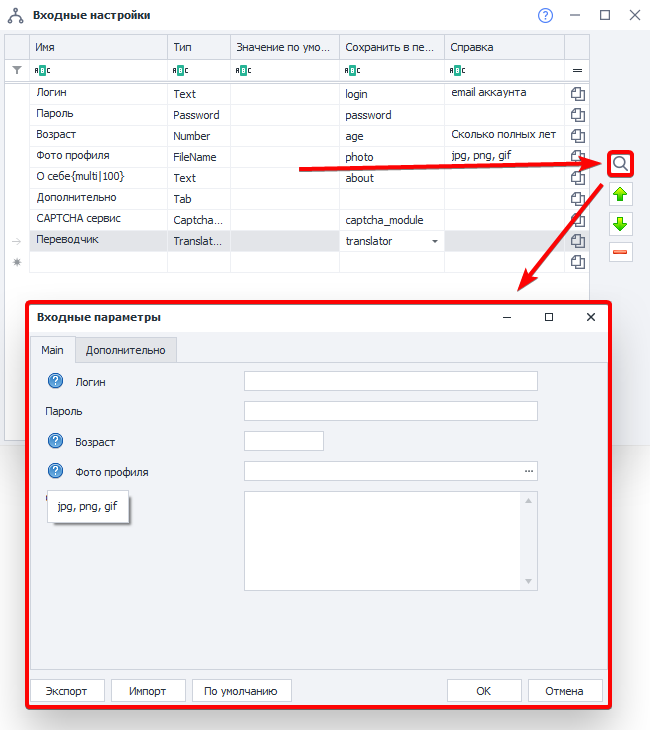Click the funnel filter icon in the table

16,70
